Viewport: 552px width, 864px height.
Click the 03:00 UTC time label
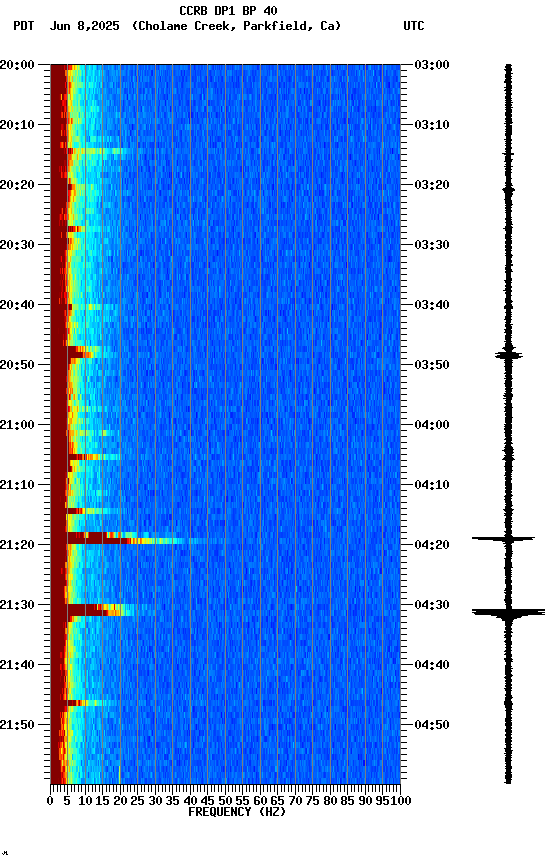(x=432, y=65)
